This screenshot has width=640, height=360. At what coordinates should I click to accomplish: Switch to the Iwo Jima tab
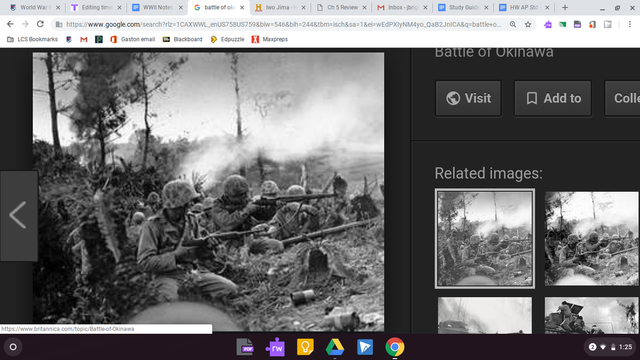280,7
